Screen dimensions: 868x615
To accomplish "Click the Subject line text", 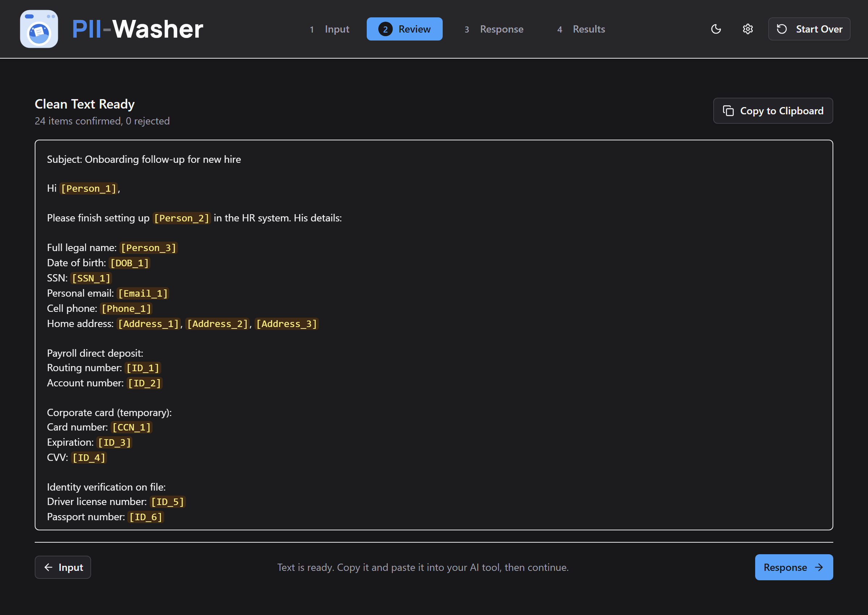I will [x=144, y=159].
